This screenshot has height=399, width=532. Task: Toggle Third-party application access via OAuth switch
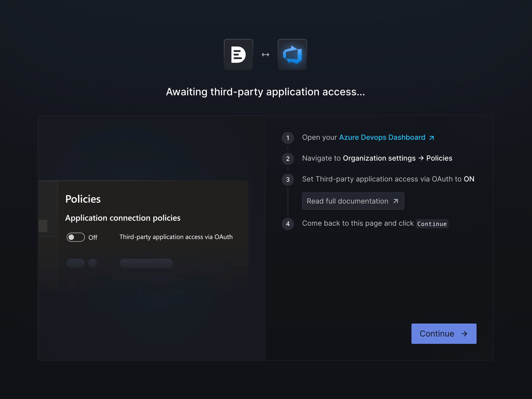(76, 237)
